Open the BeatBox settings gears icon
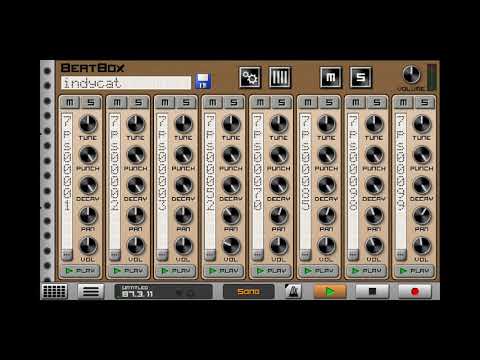The width and height of the screenshot is (480, 360). click(x=250, y=77)
